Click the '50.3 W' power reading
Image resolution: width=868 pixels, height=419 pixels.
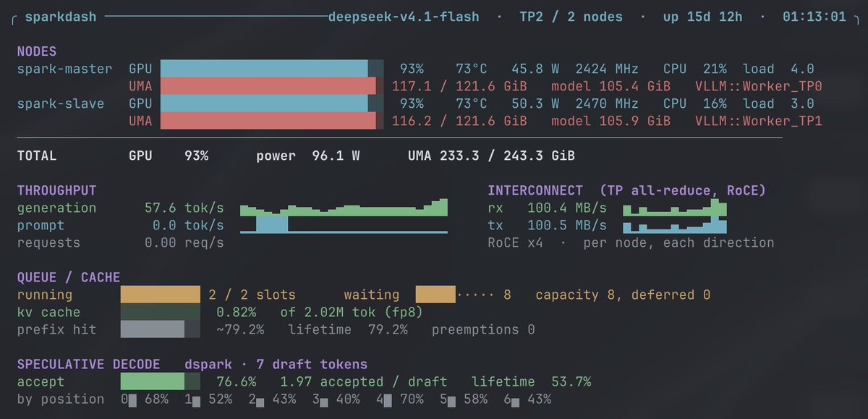point(535,104)
